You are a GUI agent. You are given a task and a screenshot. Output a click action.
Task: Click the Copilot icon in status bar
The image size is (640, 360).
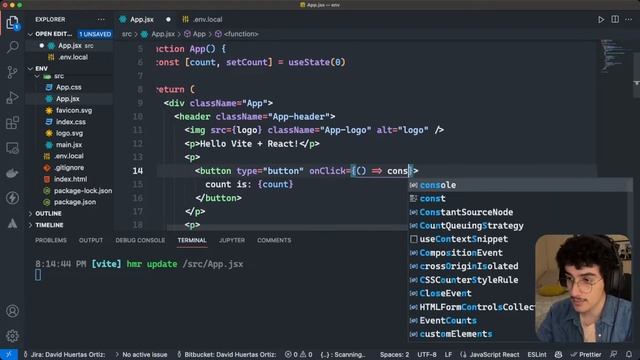pos(558,354)
